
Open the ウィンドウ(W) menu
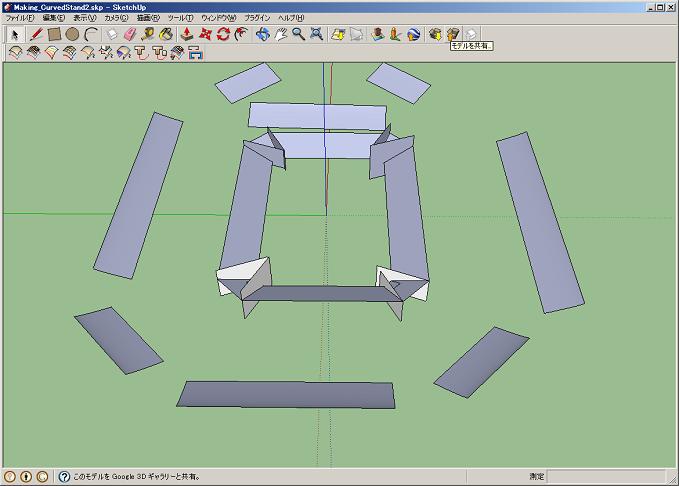(x=219, y=18)
